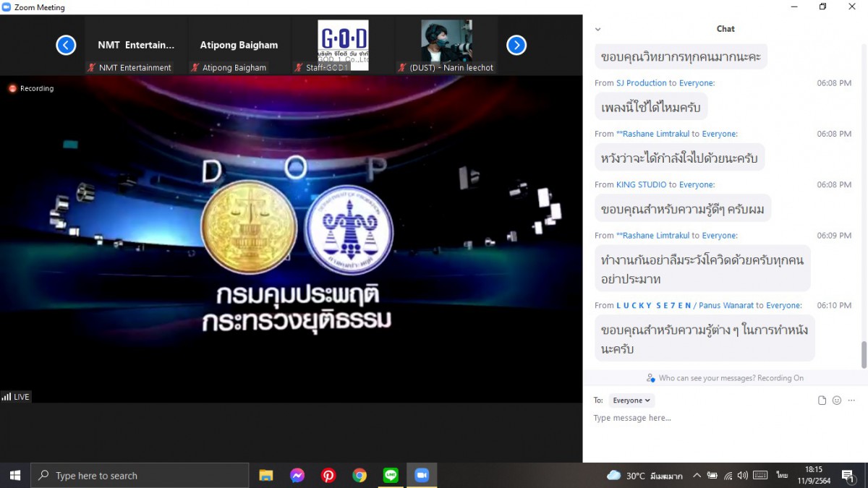Viewport: 868px width, 488px height.
Task: Click sender name SJ Production
Action: (642, 83)
